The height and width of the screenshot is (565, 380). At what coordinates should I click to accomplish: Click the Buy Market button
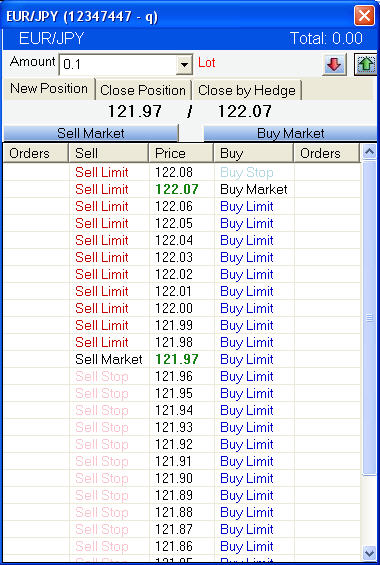pos(290,133)
